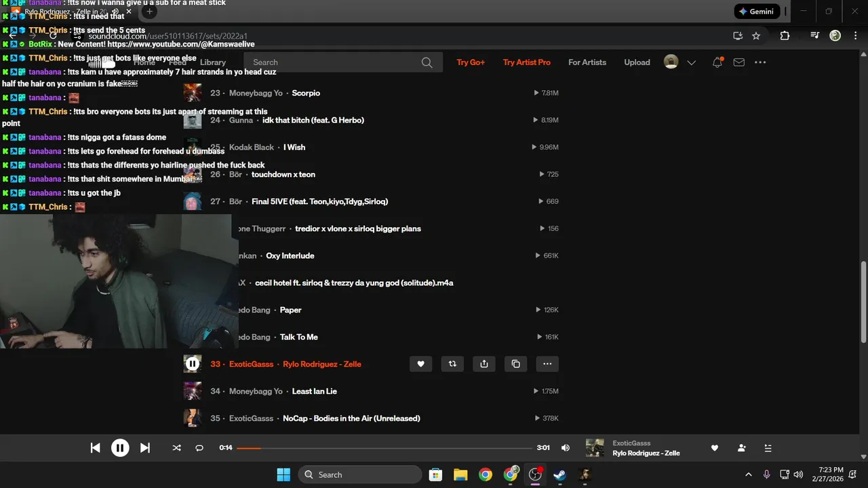
Task: Open now-playing track artwork thumbnail
Action: click(595, 448)
